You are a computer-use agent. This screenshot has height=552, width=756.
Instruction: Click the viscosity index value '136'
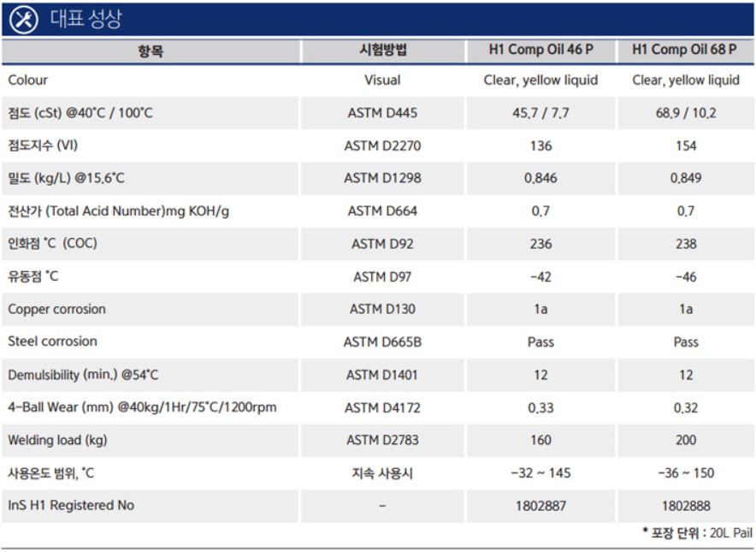pos(541,145)
